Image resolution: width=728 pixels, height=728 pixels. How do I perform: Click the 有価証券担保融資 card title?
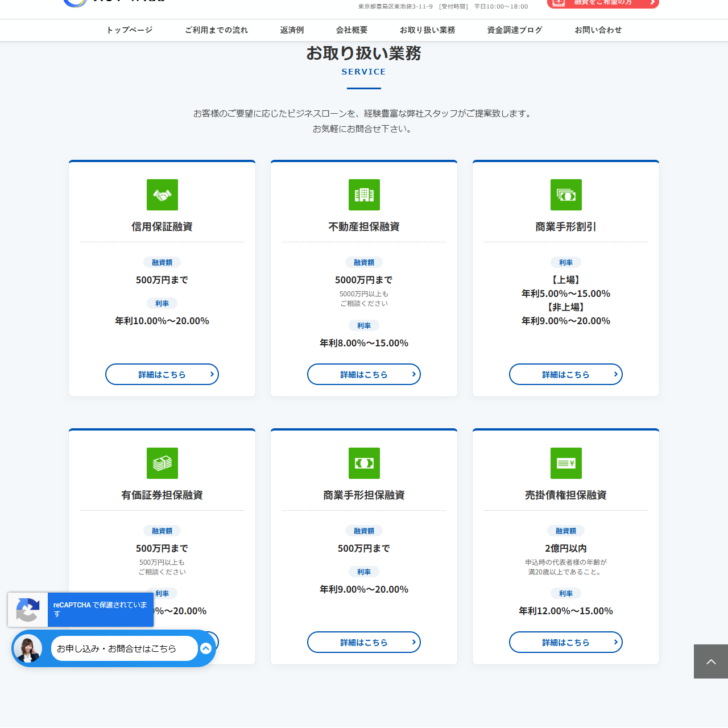pyautogui.click(x=162, y=495)
